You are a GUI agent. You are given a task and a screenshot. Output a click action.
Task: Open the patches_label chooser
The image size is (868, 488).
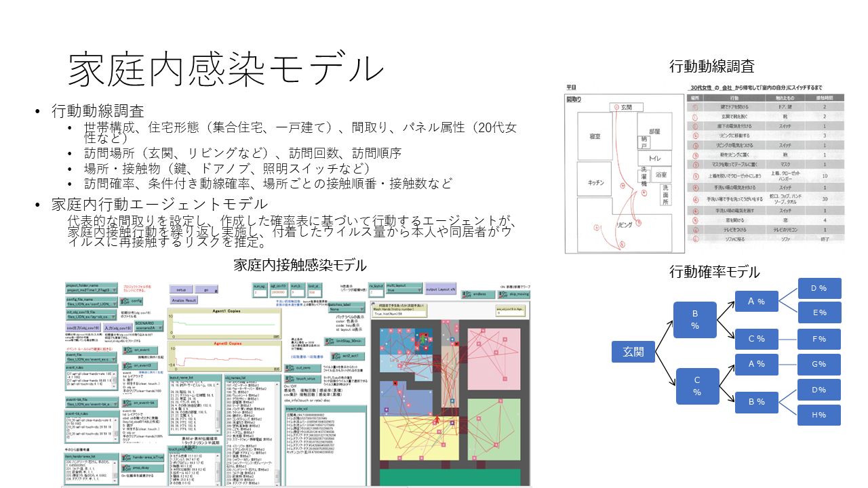(347, 307)
